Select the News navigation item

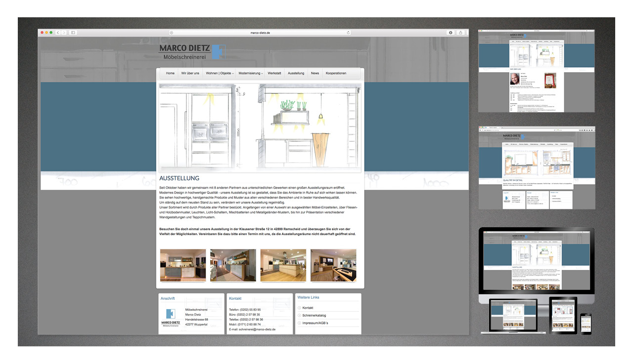(x=315, y=73)
